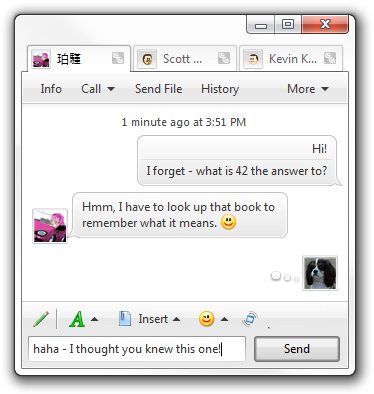Click the Call button
Image resolution: width=374 pixels, height=394 pixels.
coord(91,89)
